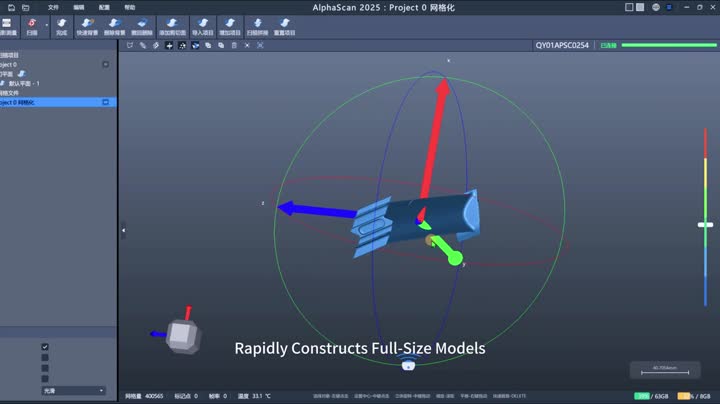Click the 网格量 400565 status entry
The width and height of the screenshot is (720, 404).
[x=144, y=396]
